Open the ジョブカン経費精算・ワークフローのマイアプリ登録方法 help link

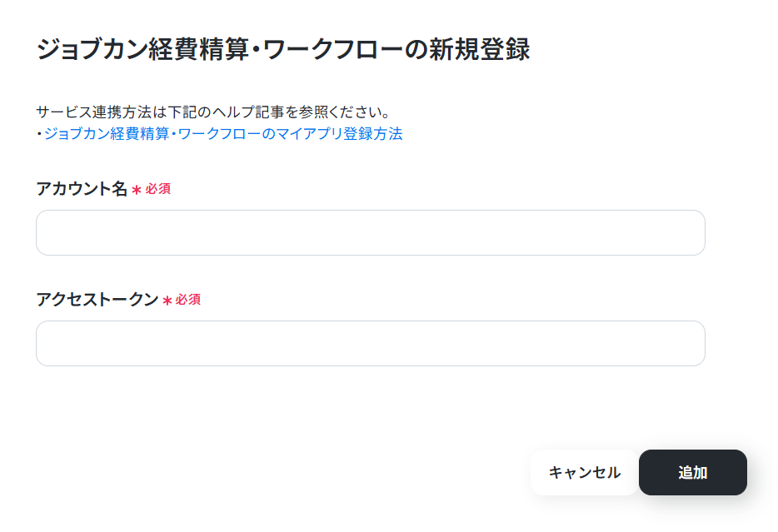click(x=223, y=134)
